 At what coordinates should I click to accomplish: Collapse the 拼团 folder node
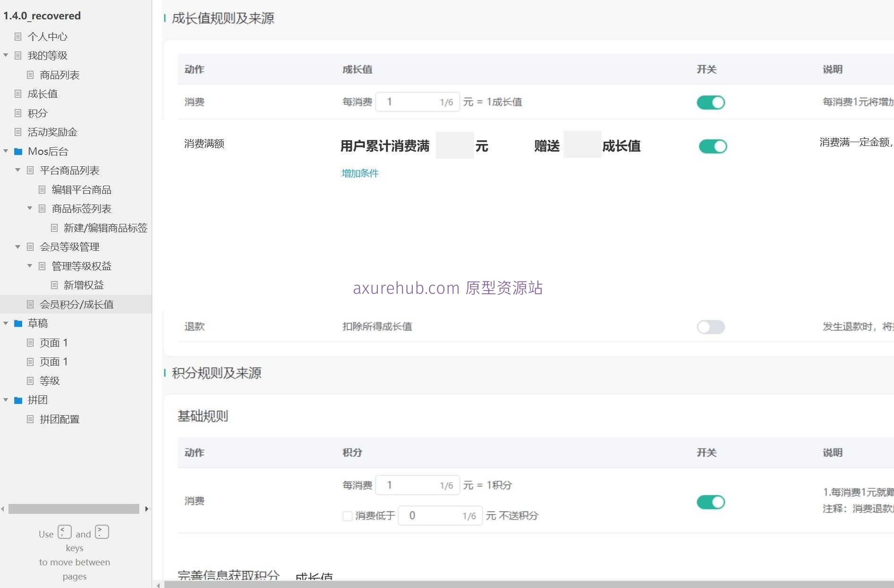(x=6, y=400)
